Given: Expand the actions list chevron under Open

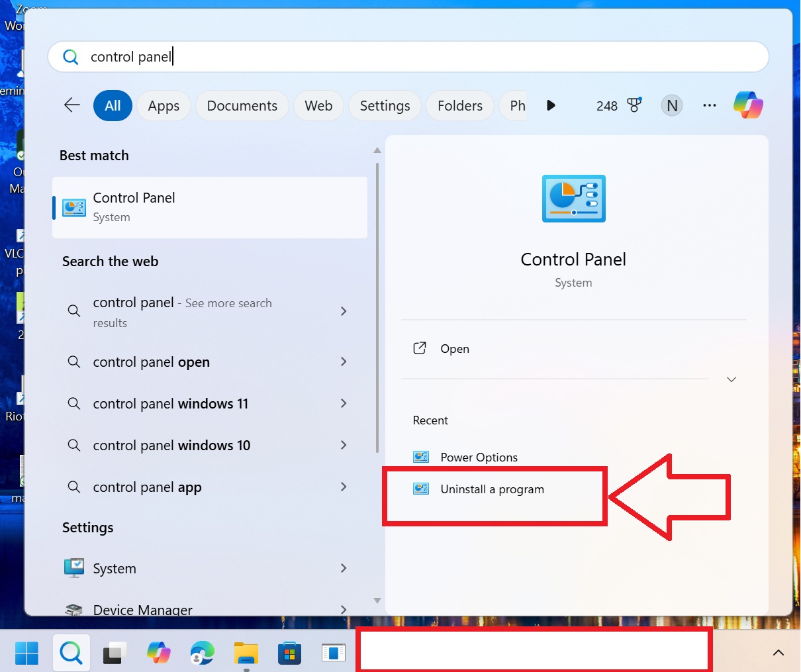Looking at the screenshot, I should [731, 379].
